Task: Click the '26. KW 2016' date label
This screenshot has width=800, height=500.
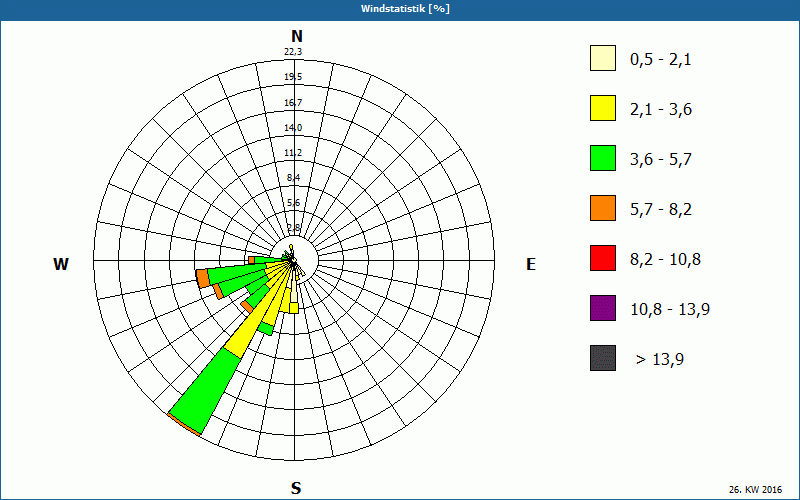Action: (755, 489)
